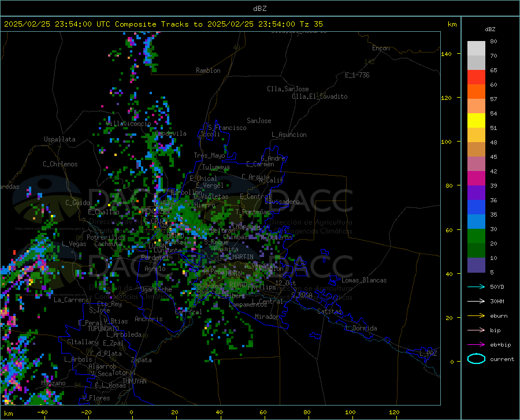
Task: Pick the magenta 39-42 dBZ color swatch
Action: (x=476, y=179)
